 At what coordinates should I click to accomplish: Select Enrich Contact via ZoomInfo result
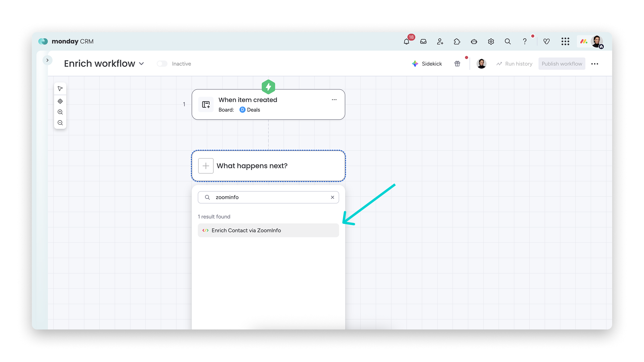click(x=268, y=230)
